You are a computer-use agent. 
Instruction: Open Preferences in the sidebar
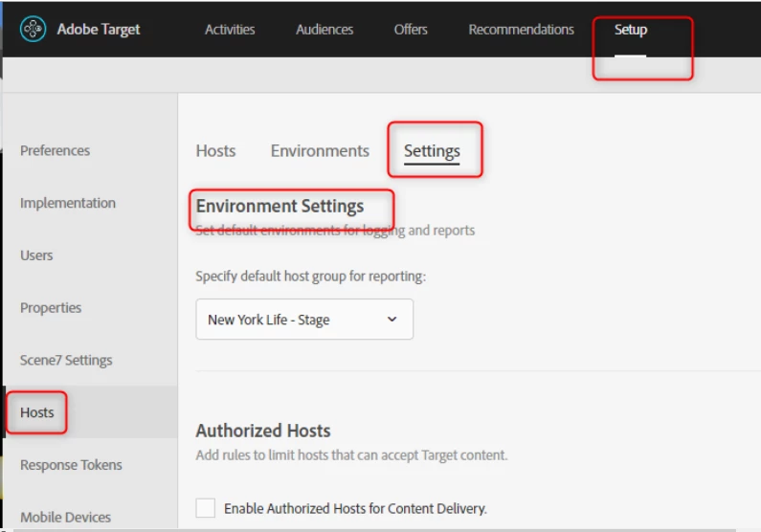click(55, 151)
